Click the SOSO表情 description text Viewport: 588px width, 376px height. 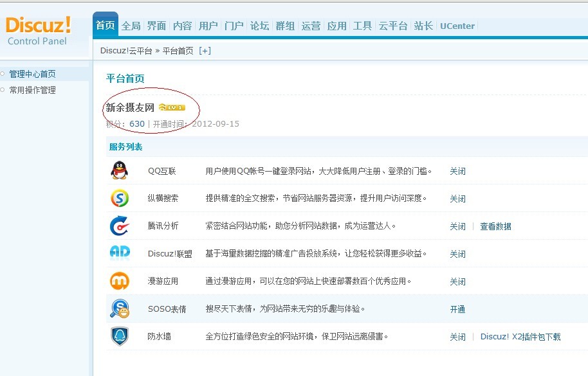[285, 309]
